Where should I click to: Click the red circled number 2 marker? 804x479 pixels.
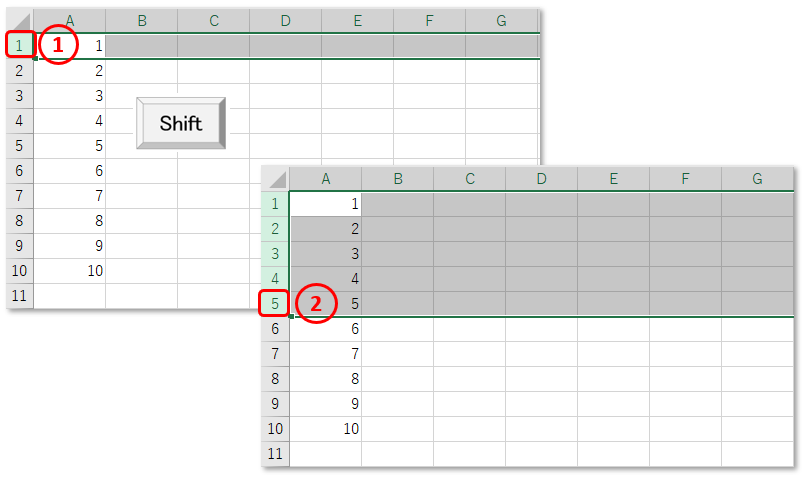coord(316,304)
